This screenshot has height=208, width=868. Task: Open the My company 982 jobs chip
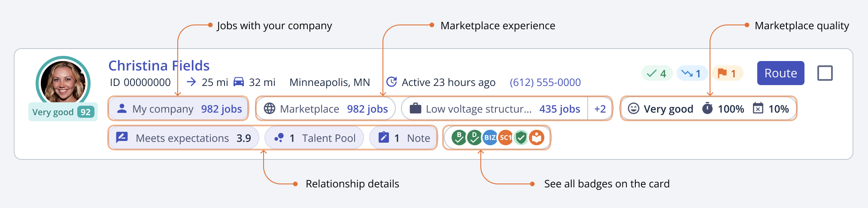(x=179, y=109)
